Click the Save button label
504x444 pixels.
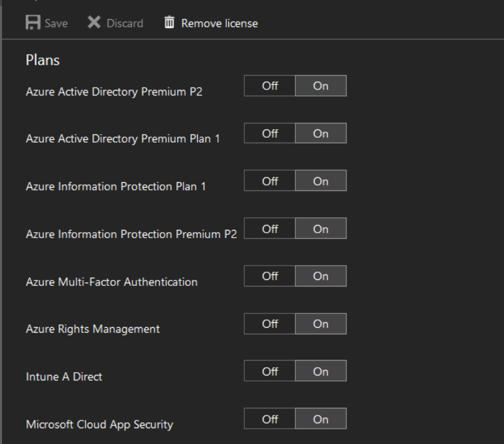pyautogui.click(x=56, y=23)
